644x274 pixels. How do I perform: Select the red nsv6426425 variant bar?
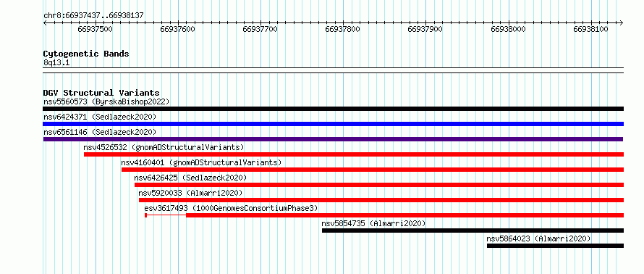click(379, 185)
